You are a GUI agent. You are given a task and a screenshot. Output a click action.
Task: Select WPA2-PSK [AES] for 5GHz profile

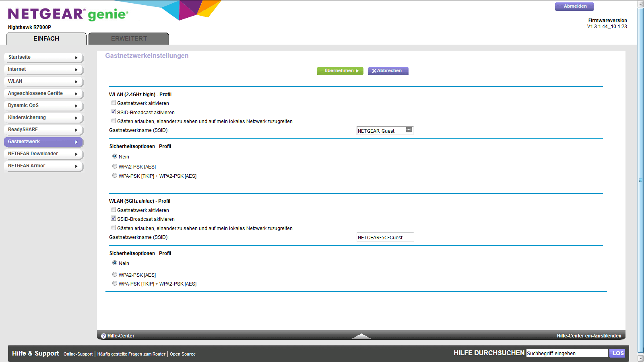click(115, 274)
